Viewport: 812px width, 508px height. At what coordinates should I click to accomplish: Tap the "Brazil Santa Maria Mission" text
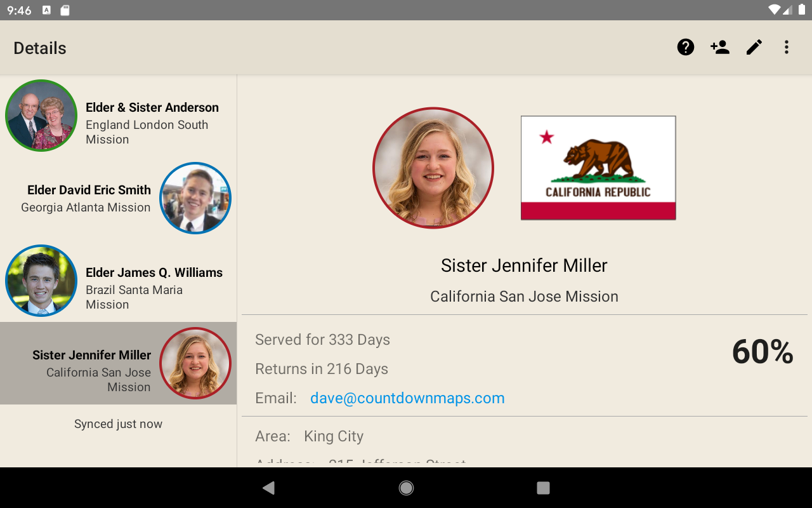point(134,297)
